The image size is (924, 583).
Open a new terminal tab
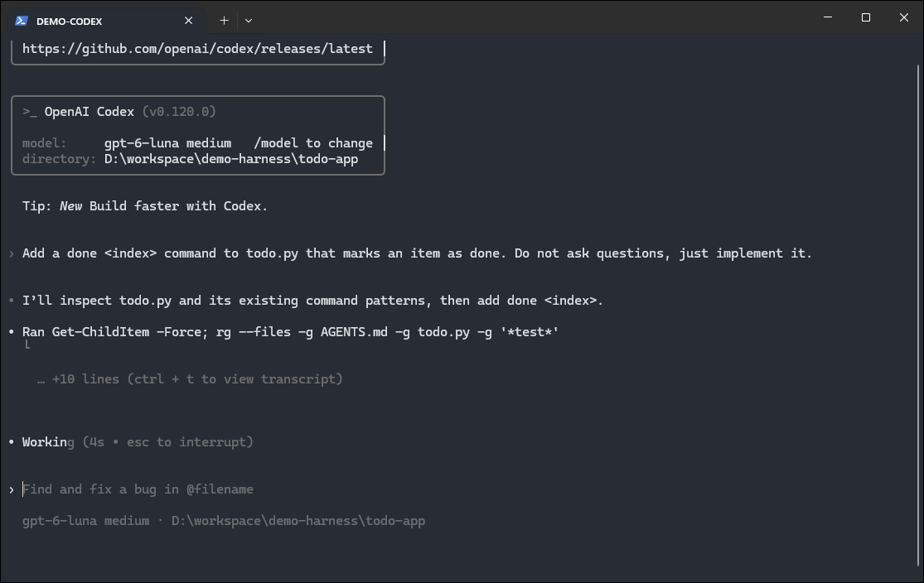coord(224,21)
